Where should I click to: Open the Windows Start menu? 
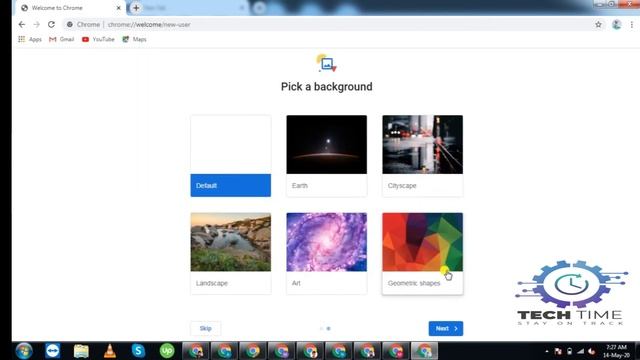point(24,351)
